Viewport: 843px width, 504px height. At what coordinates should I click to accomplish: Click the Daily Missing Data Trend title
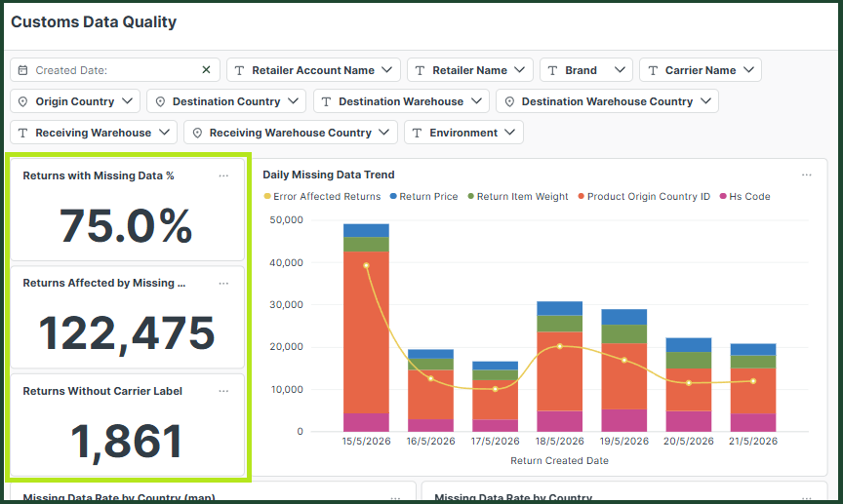click(x=329, y=174)
